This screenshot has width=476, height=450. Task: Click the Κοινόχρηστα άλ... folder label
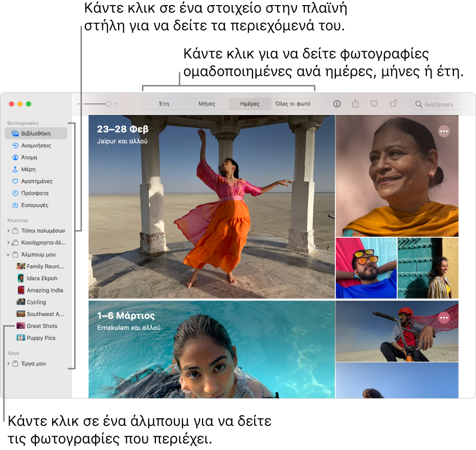(43, 242)
